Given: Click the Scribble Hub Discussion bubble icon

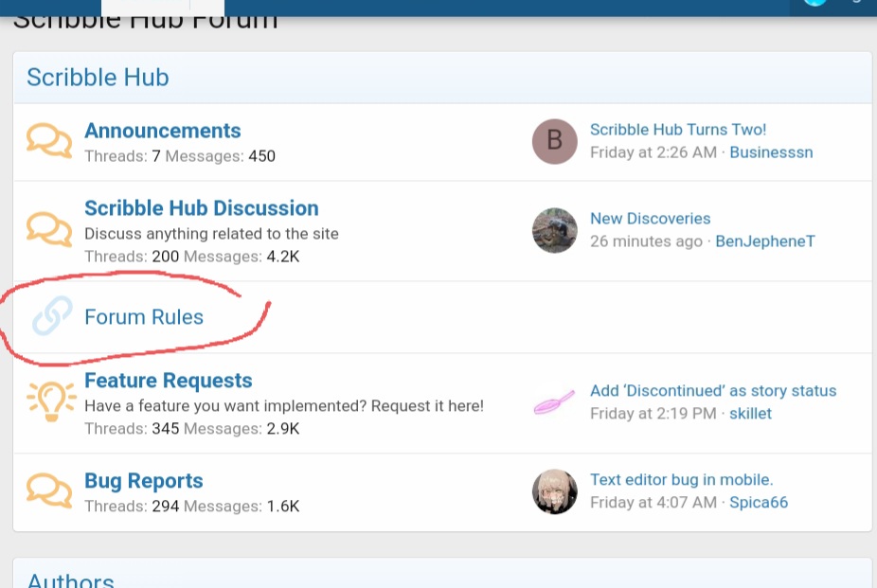Looking at the screenshot, I should point(49,230).
